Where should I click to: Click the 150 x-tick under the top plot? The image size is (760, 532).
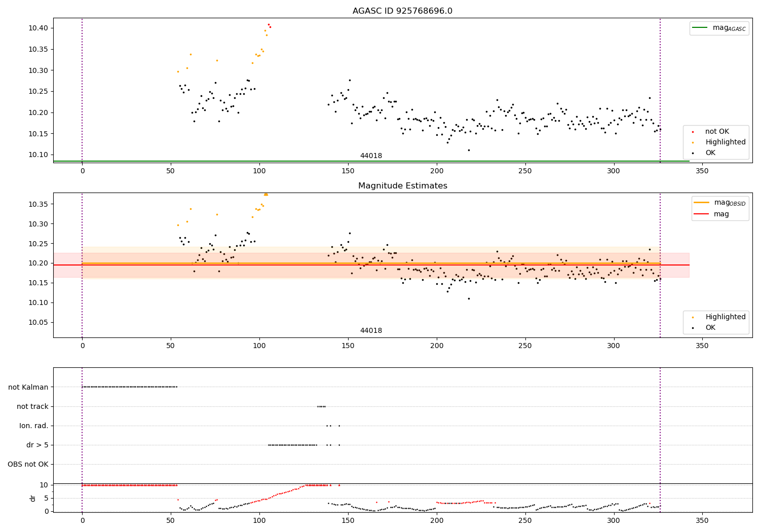(348, 171)
